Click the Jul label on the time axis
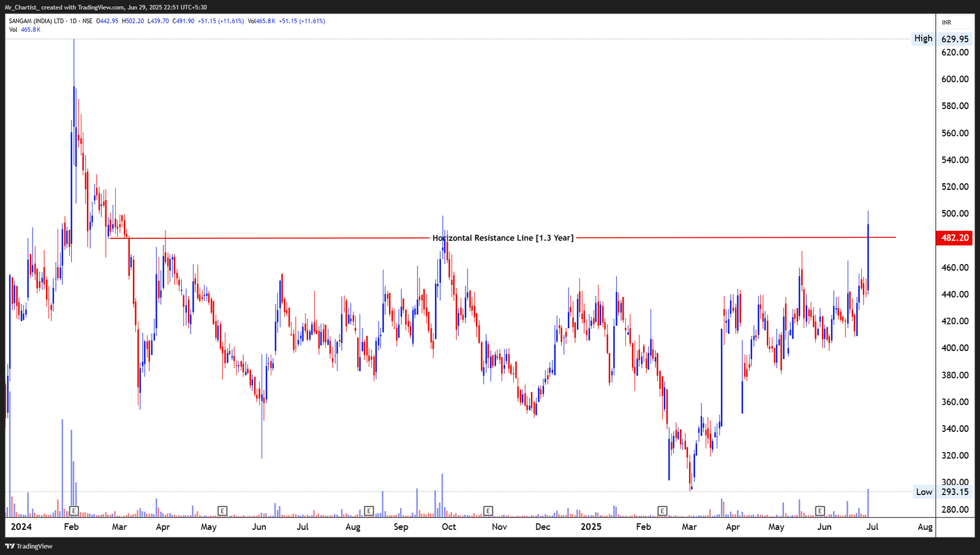This screenshot has height=555, width=980. (x=872, y=526)
